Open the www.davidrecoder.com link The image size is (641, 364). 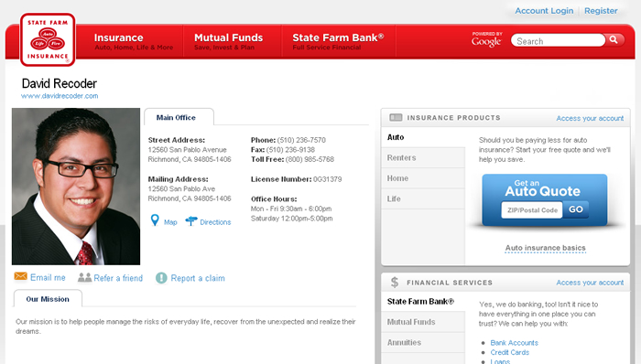60,96
